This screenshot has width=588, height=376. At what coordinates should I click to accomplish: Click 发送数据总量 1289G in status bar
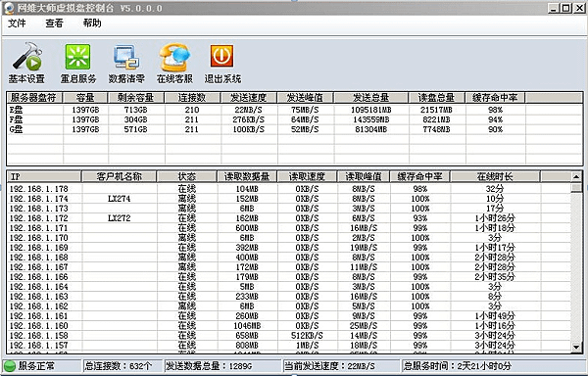click(222, 366)
